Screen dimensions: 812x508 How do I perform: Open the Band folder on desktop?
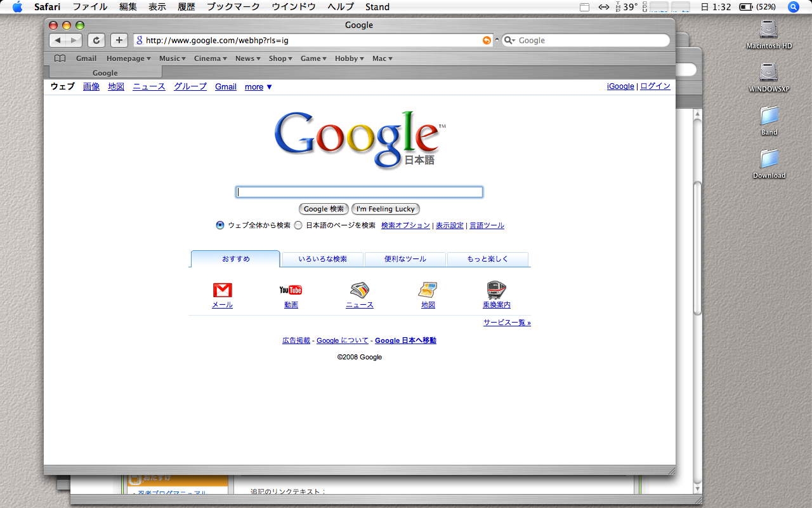point(769,116)
